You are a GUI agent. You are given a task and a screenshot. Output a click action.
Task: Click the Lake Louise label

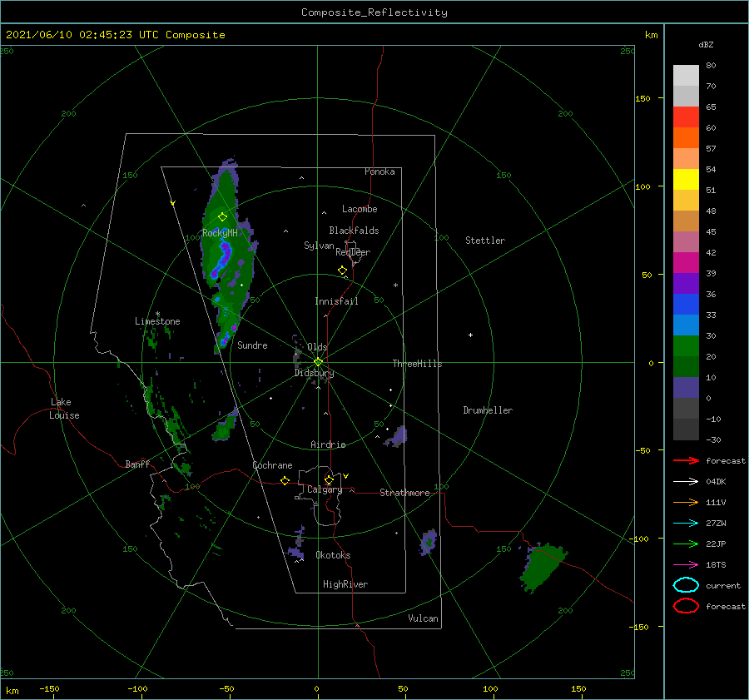(64, 409)
